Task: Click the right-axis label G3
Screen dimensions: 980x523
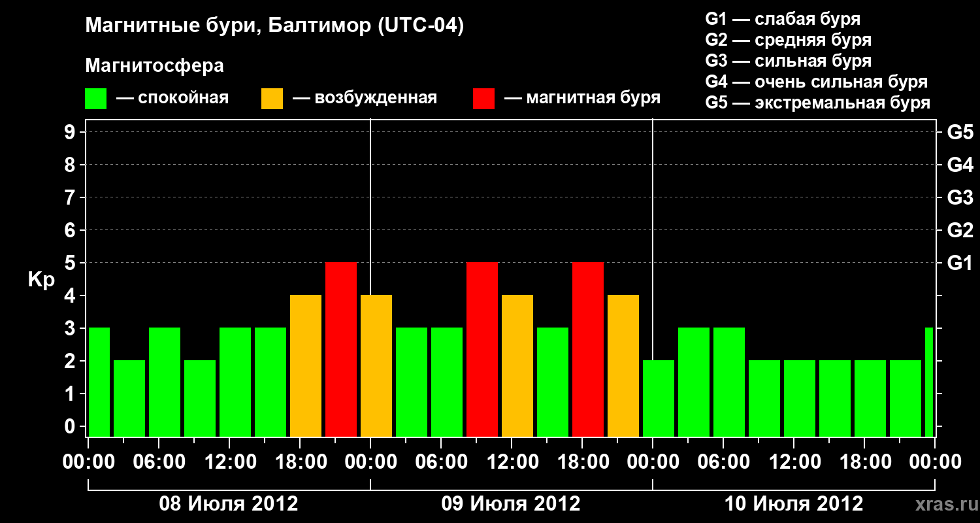Action: click(960, 198)
